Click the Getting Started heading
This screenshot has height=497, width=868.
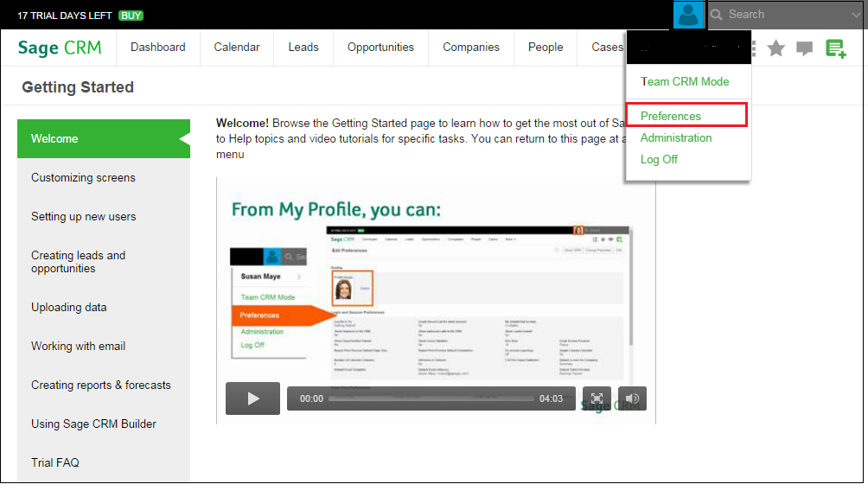[78, 87]
